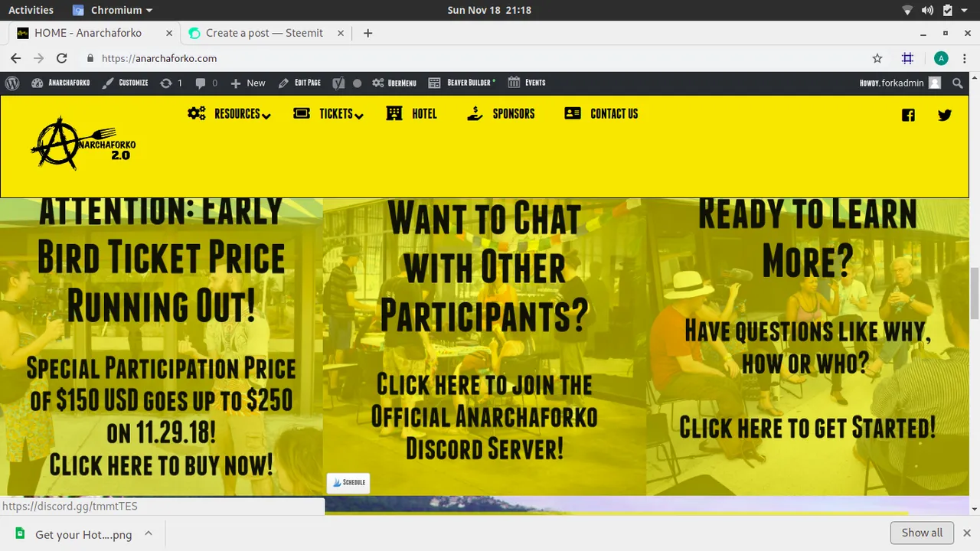Close the downloads bar

point(966,533)
